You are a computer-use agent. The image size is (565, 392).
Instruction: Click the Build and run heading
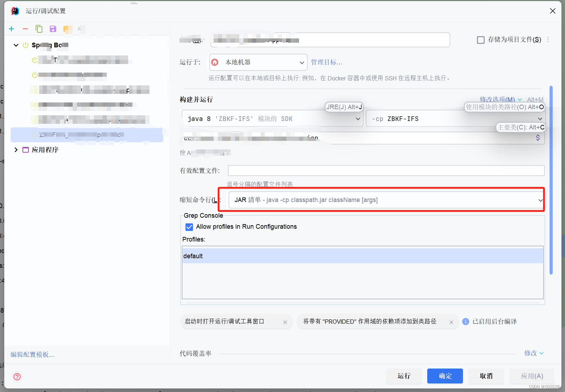tap(196, 100)
